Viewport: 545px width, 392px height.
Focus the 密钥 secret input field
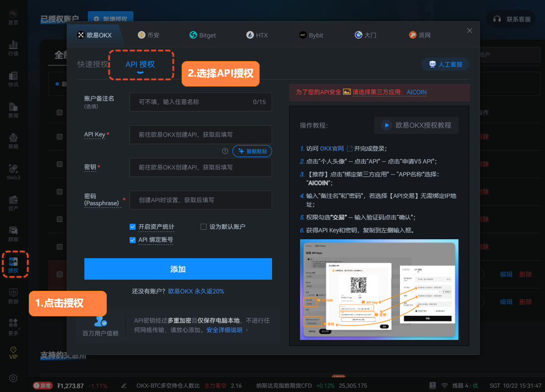201,167
